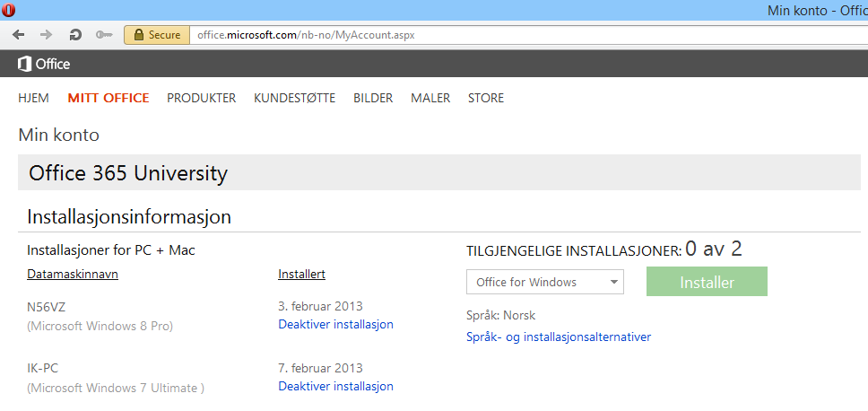
Task: Select the N56VZ computer name
Action: click(x=47, y=306)
